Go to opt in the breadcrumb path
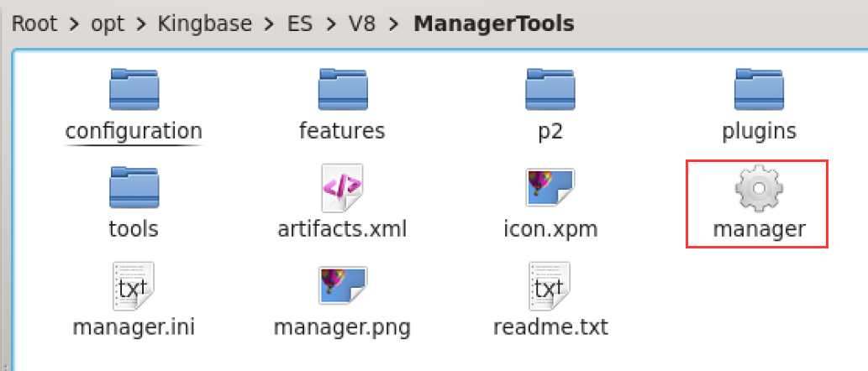 (108, 25)
